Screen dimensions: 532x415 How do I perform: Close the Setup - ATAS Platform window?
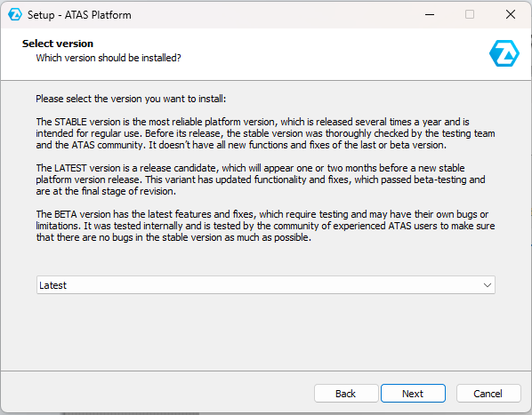pyautogui.click(x=511, y=14)
